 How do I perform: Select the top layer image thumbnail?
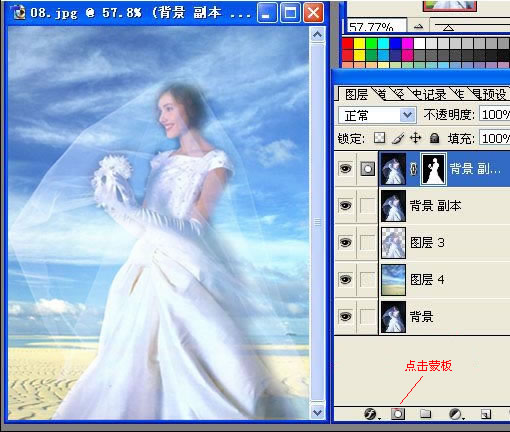pos(394,169)
